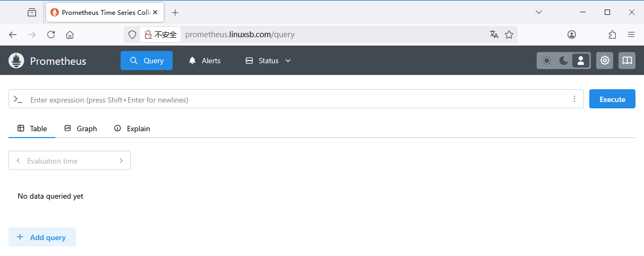Click the Execute button
644x256 pixels.
click(x=612, y=99)
